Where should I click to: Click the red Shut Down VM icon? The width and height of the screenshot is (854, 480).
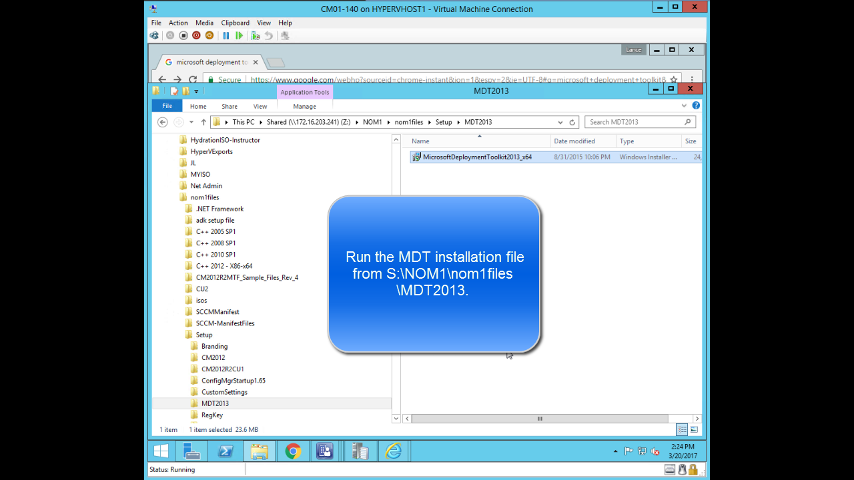click(196, 35)
